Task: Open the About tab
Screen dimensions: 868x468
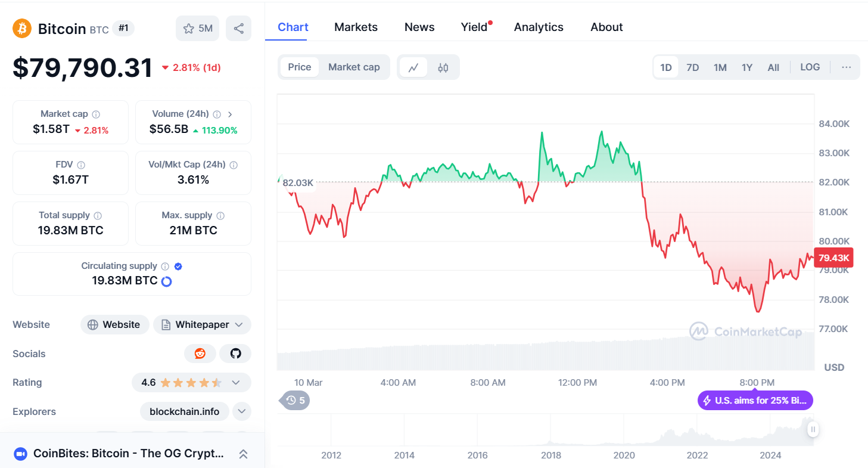Action: 606,27
